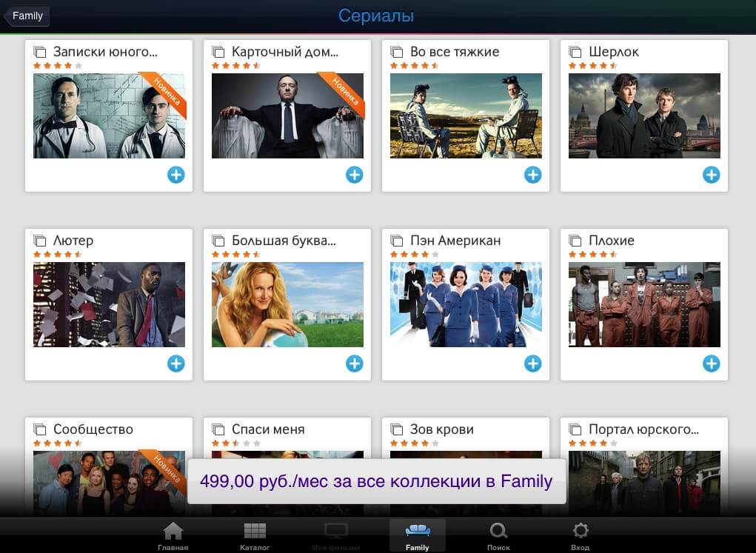Select the title Лютер
The width and height of the screenshot is (756, 553).
pyautogui.click(x=73, y=241)
